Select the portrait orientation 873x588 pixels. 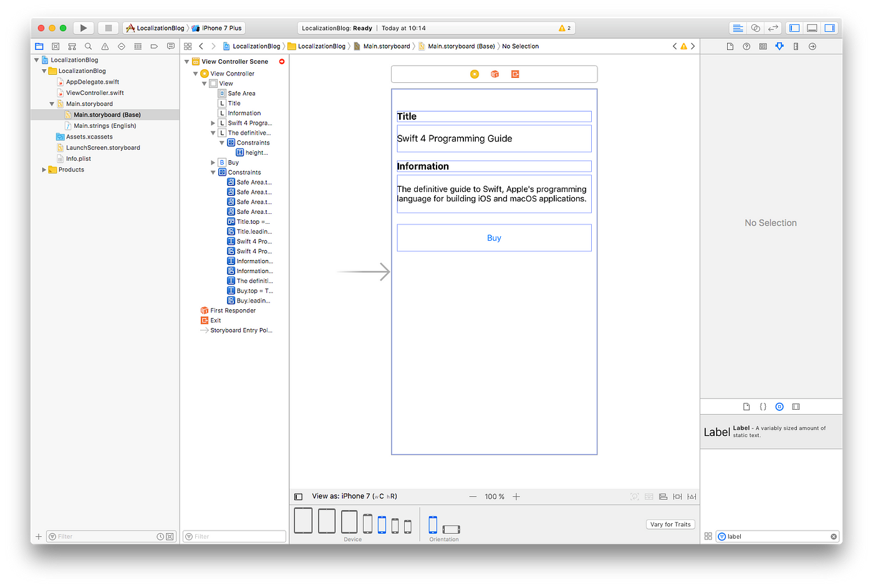tap(433, 524)
